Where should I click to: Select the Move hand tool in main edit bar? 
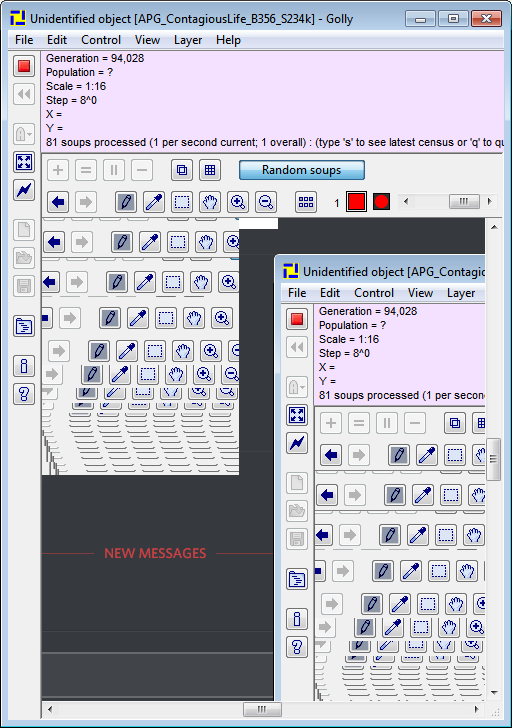pyautogui.click(x=210, y=202)
